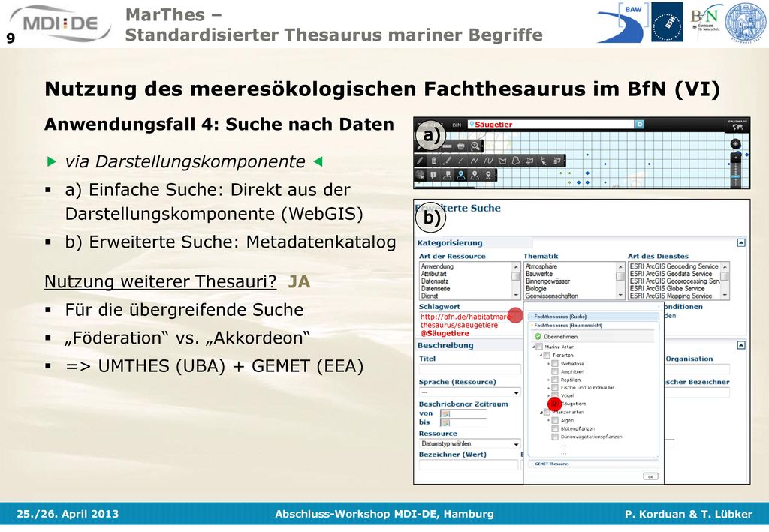Click the blue search button beside Säugetier field

pyautogui.click(x=640, y=125)
